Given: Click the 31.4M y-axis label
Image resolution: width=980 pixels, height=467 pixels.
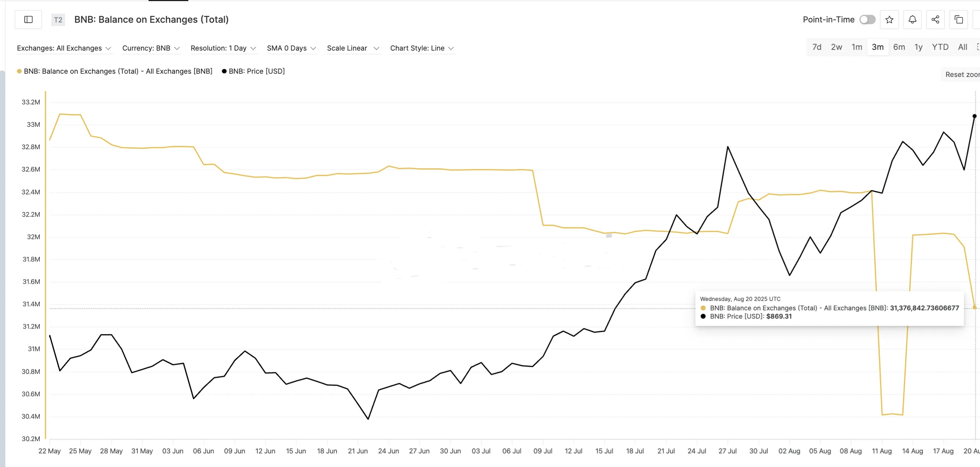Looking at the screenshot, I should click(x=31, y=304).
